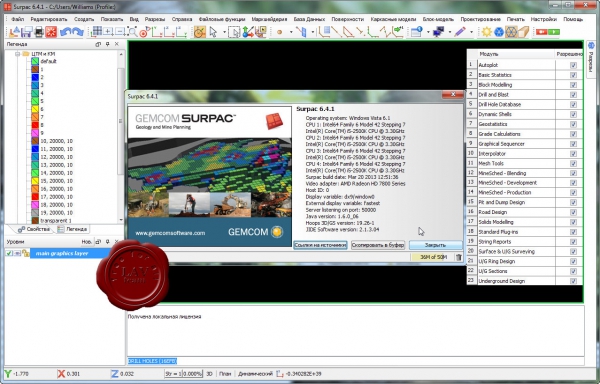Select the zoom in icon
This screenshot has width=600, height=384.
(x=108, y=32)
